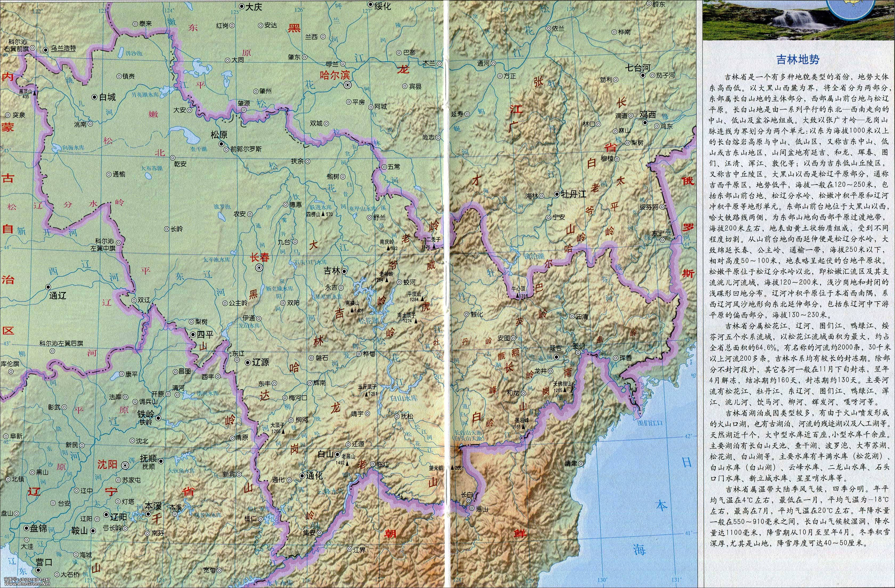Screen dimensions: 895x588
Task: Click the Tongliao (通辽) city dot marker
Action: (48, 287)
